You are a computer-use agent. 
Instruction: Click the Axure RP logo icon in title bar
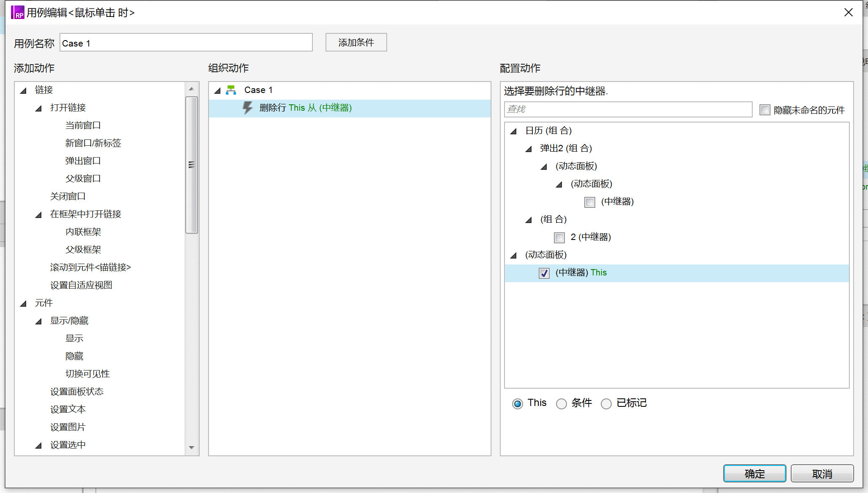coord(18,12)
